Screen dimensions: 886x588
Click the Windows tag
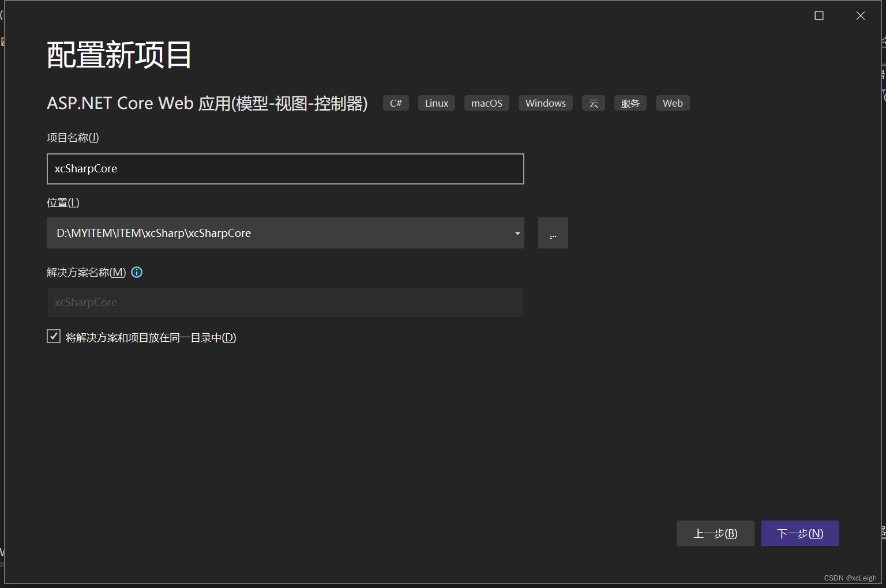(546, 103)
